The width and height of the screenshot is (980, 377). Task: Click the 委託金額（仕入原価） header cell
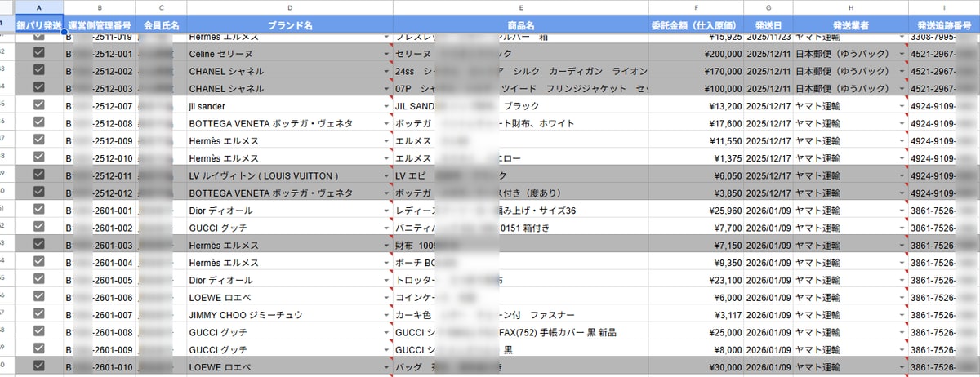point(696,25)
